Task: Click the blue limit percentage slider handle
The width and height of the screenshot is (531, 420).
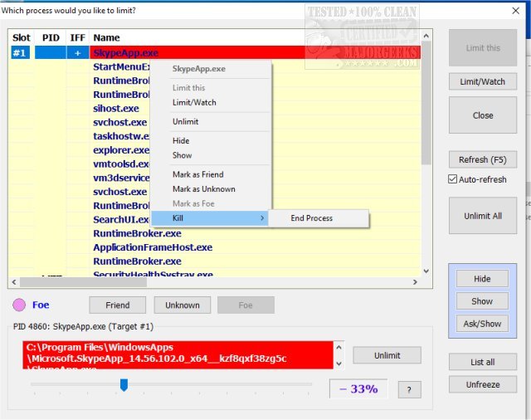Action: 124,385
